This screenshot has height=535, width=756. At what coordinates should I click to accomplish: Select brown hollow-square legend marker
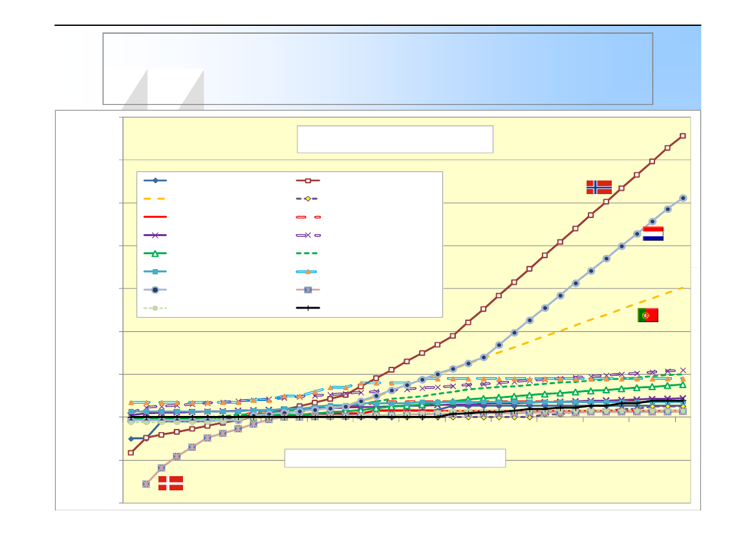(308, 180)
